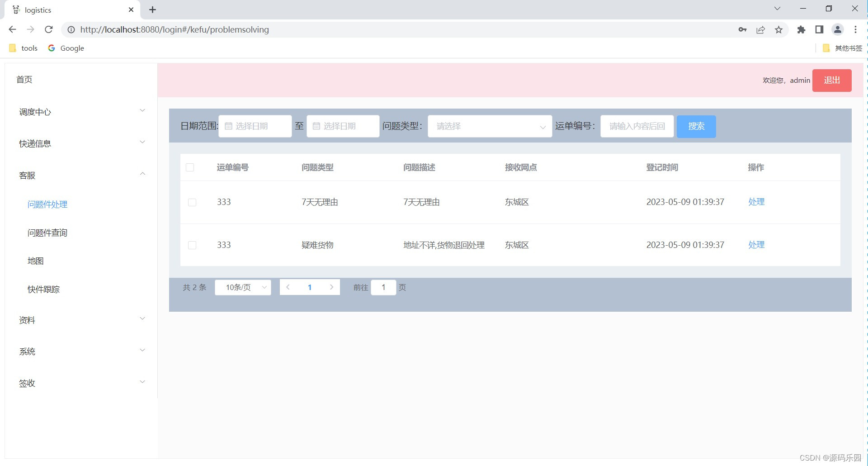Screen dimensions: 868x466
Task: Open the tab search chevron
Action: pos(777,9)
